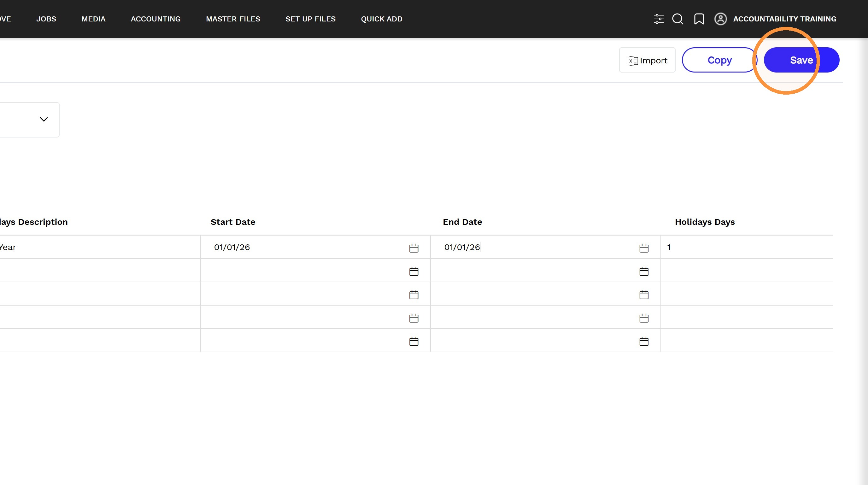868x485 pixels.
Task: Open Start Date calendar in fifth row
Action: pos(414,341)
